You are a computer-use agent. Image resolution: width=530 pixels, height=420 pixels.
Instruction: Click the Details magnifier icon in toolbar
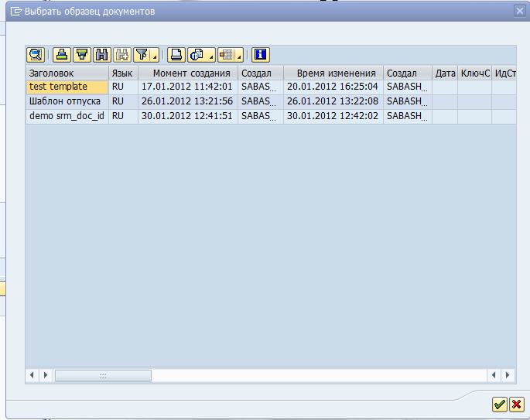(36, 54)
